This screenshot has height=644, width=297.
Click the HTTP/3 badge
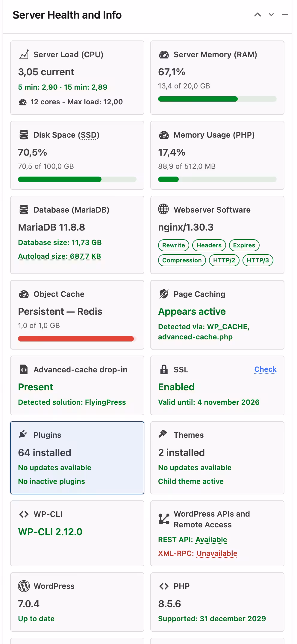point(258,260)
